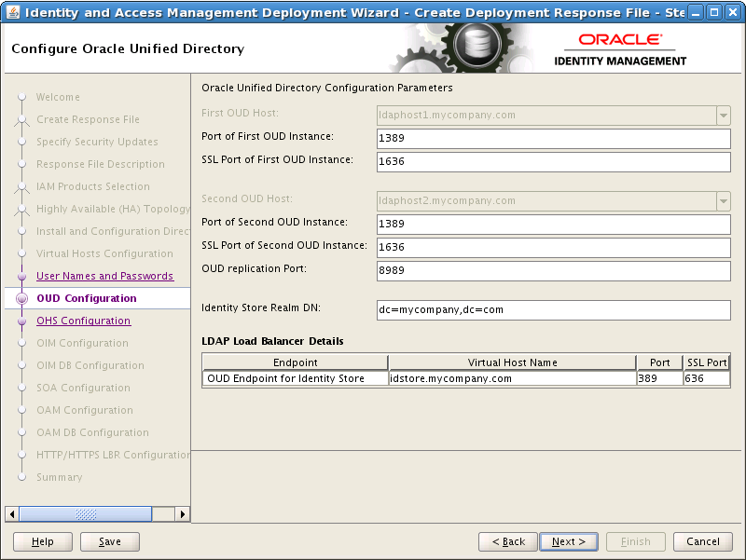The image size is (746, 560).
Task: Focus the OUD replication Port field
Action: 553,270
